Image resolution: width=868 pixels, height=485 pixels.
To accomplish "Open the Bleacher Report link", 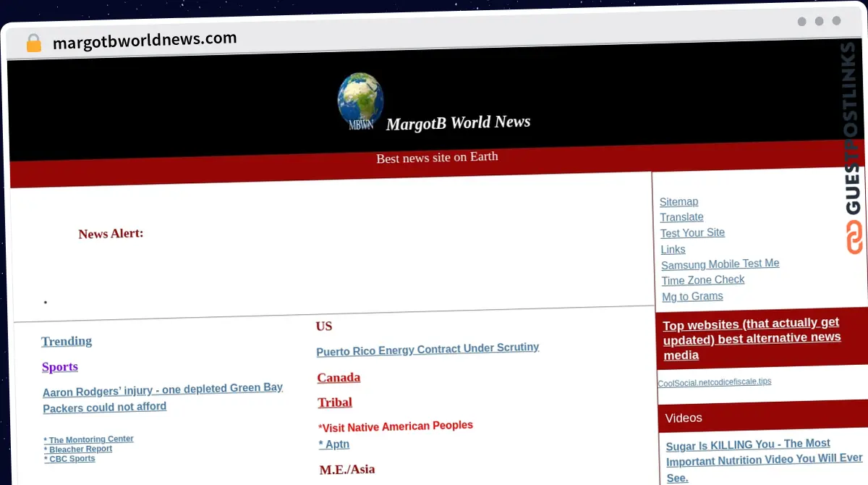I will tap(80, 449).
